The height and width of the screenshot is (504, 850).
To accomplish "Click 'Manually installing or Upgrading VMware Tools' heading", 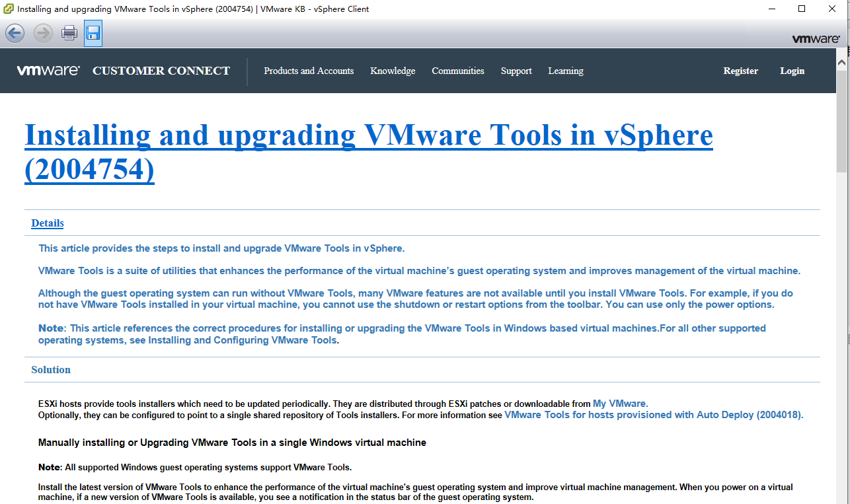I will pyautogui.click(x=232, y=443).
